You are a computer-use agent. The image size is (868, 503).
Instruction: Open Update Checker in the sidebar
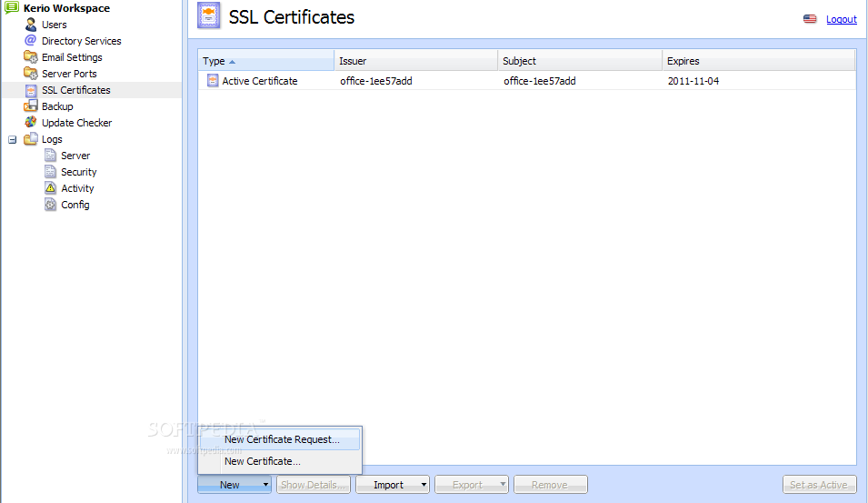77,123
